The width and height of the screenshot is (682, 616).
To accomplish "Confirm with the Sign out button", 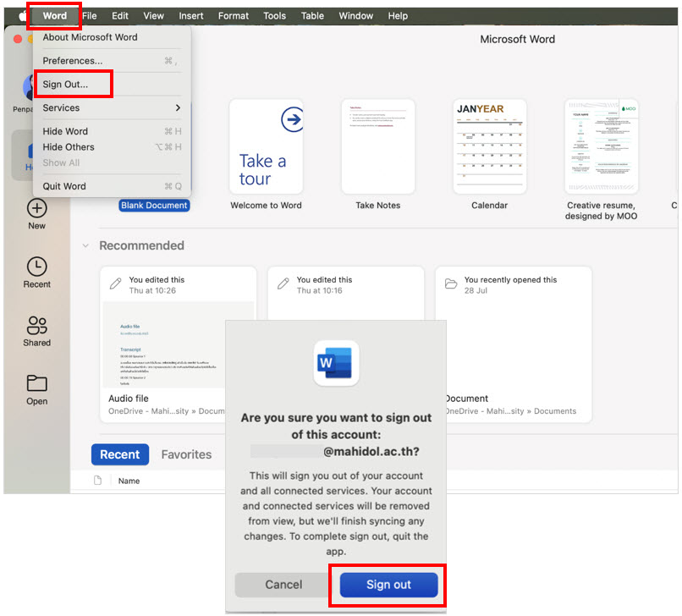I will [x=388, y=585].
